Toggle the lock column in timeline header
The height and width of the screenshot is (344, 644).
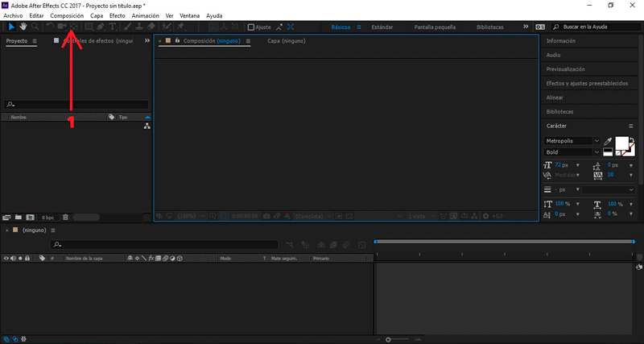(27, 259)
